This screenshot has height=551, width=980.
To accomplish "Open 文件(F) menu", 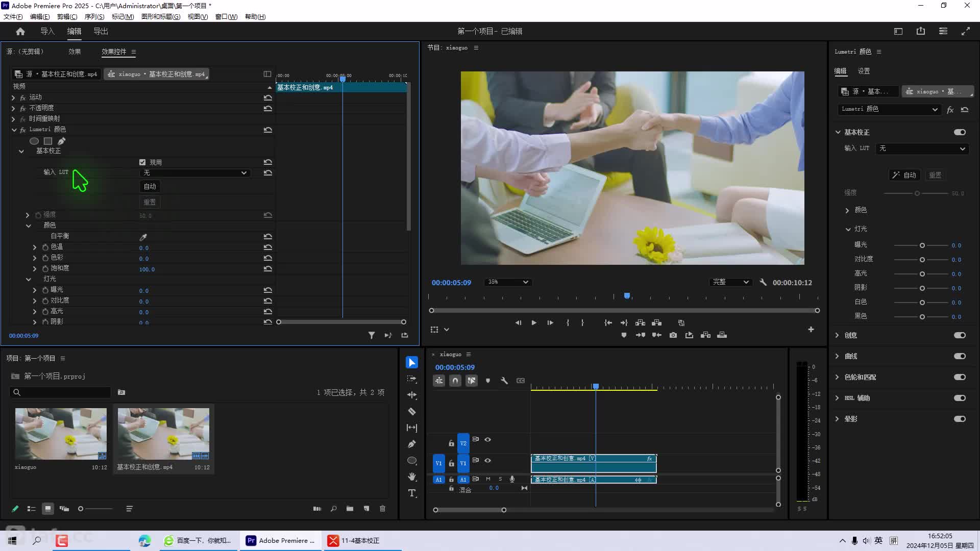I will [x=13, y=16].
